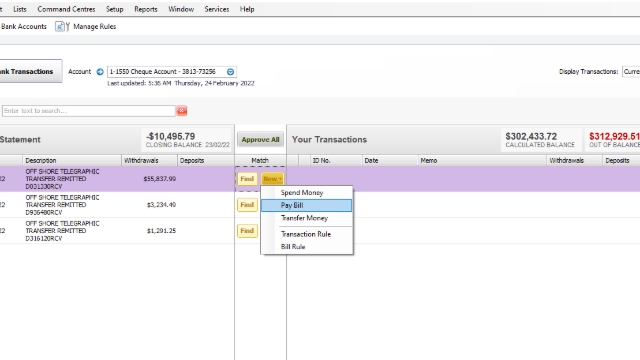This screenshot has height=360, width=640.
Task: Click Your Transactions Withdrawals column header
Action: (574, 160)
